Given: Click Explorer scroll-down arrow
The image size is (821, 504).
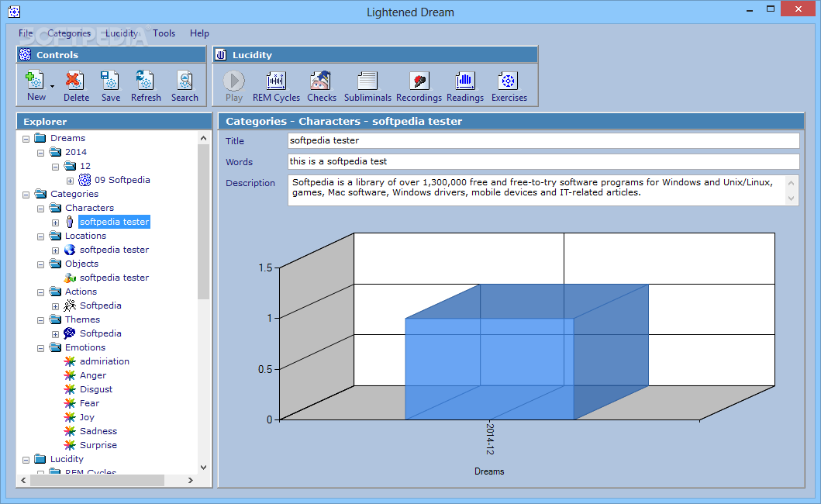Looking at the screenshot, I should tap(204, 468).
